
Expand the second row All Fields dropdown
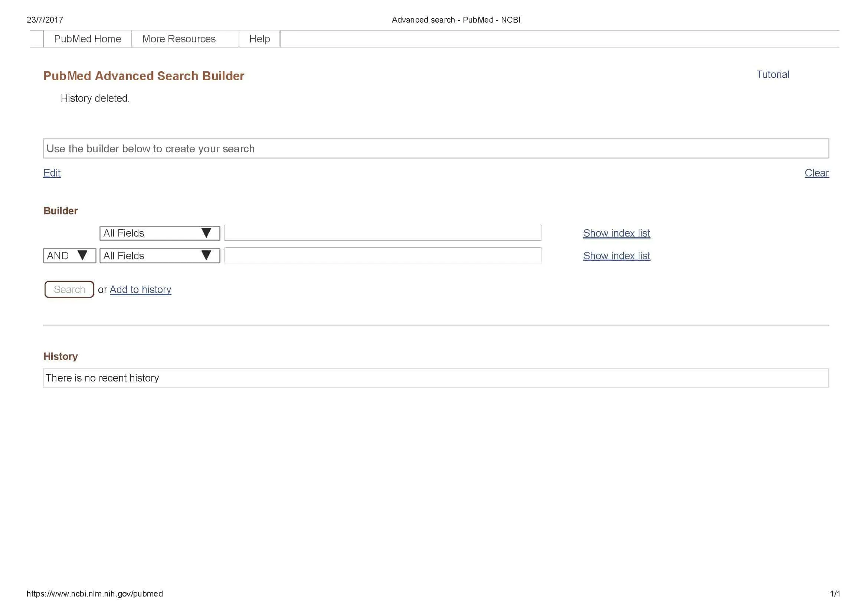click(x=160, y=256)
